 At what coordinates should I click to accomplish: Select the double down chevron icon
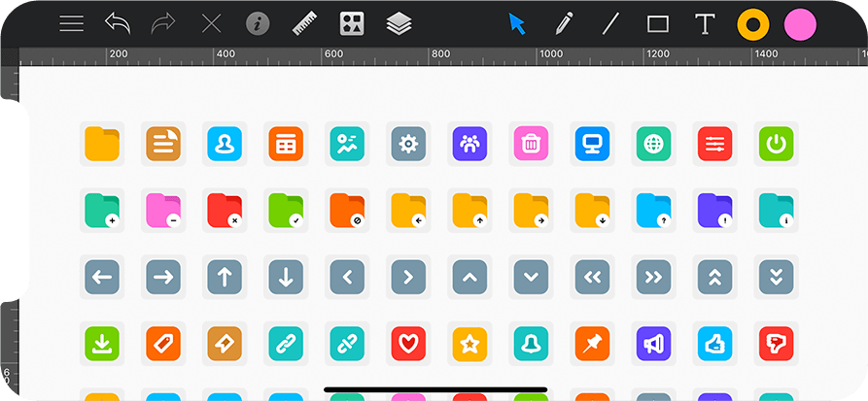coord(776,277)
